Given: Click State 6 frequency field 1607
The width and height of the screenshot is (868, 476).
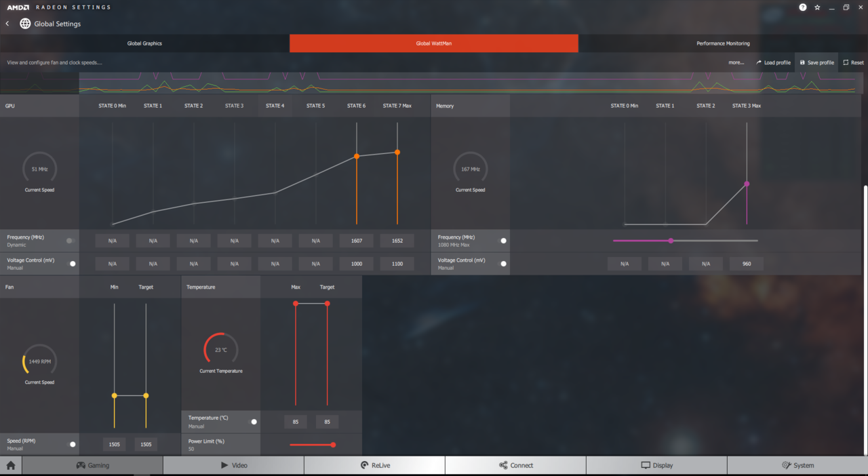Looking at the screenshot, I should point(357,241).
